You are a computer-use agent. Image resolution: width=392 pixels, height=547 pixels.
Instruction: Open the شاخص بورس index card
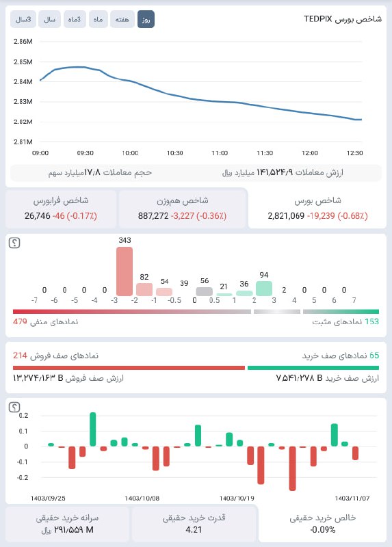click(317, 209)
